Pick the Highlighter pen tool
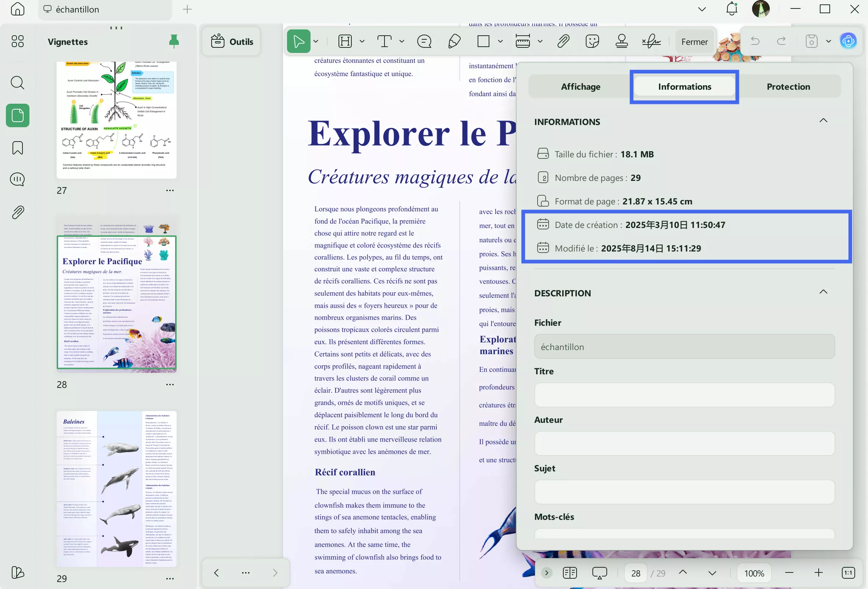 454,41
